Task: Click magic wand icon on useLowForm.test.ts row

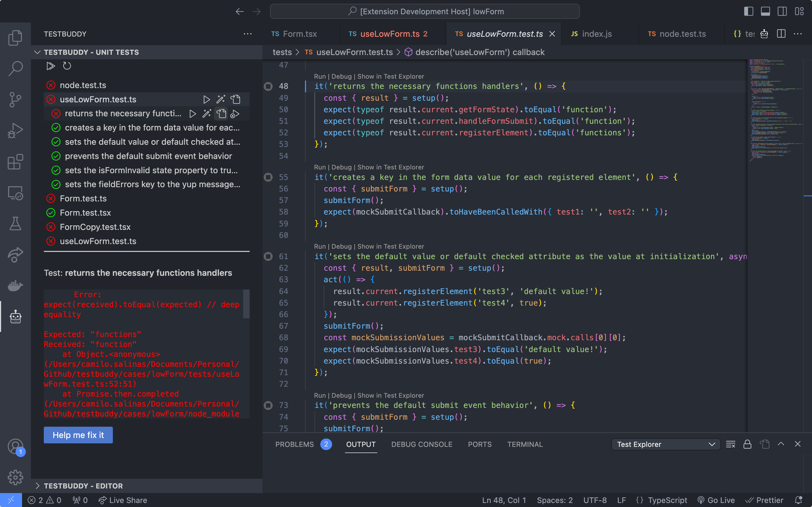Action: 220,100
